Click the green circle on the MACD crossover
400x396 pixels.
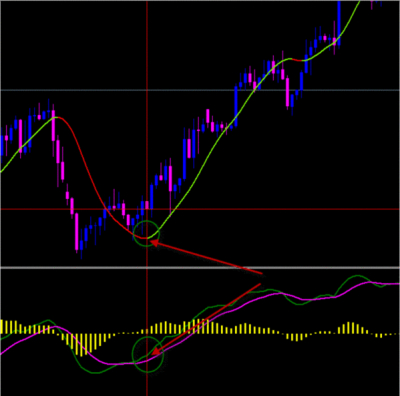(148, 354)
